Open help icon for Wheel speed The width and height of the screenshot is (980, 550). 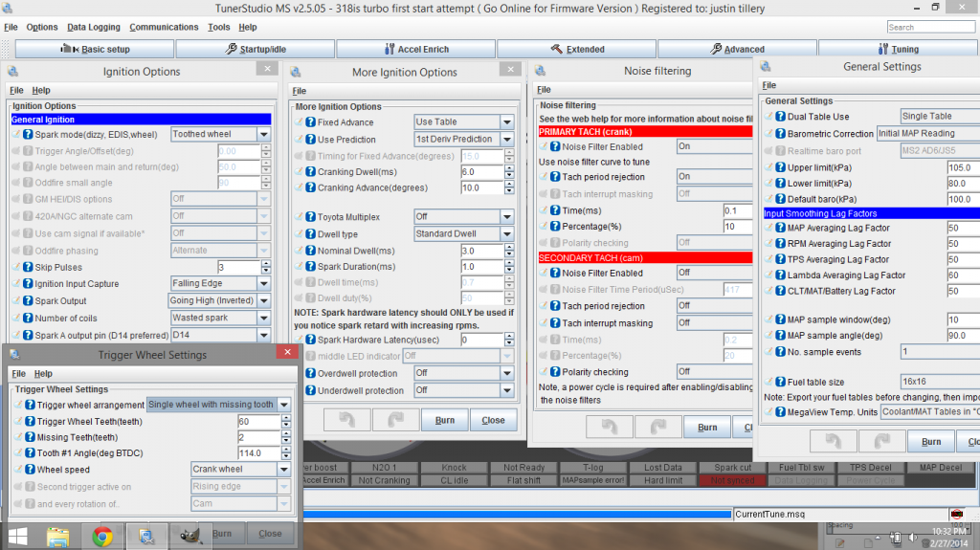pyautogui.click(x=30, y=470)
